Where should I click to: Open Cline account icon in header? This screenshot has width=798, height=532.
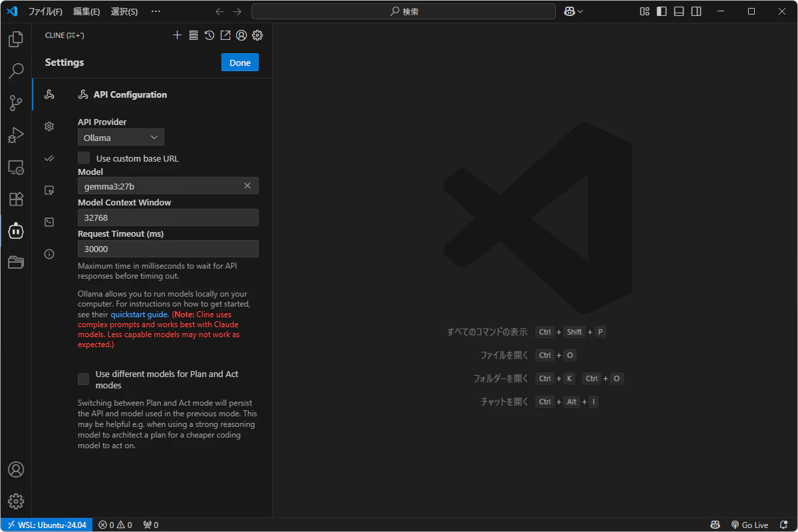tap(241, 35)
